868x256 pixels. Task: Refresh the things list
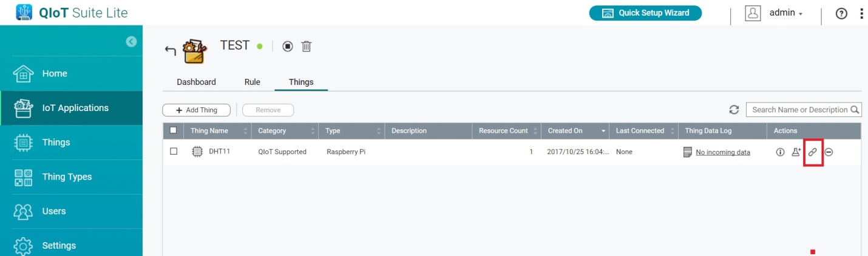point(734,110)
